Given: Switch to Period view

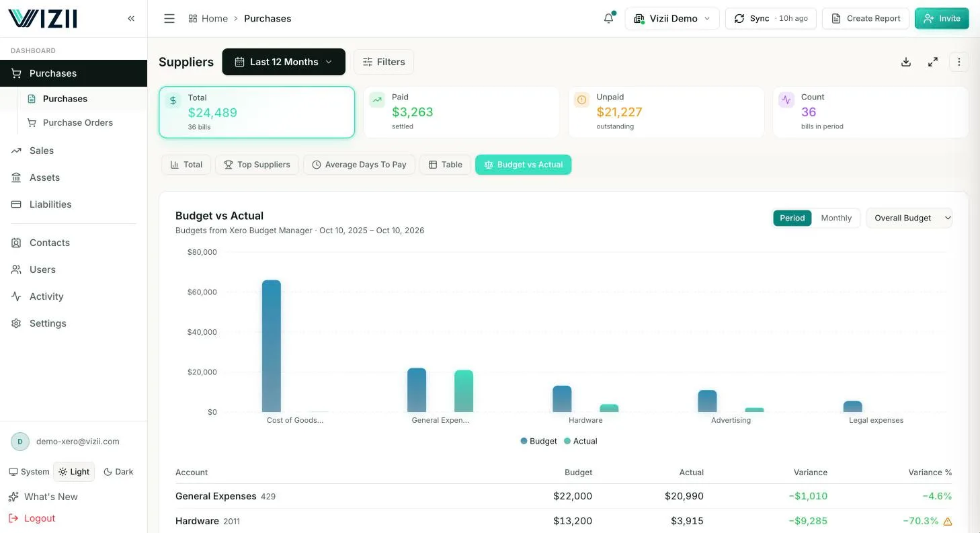Looking at the screenshot, I should click(792, 218).
